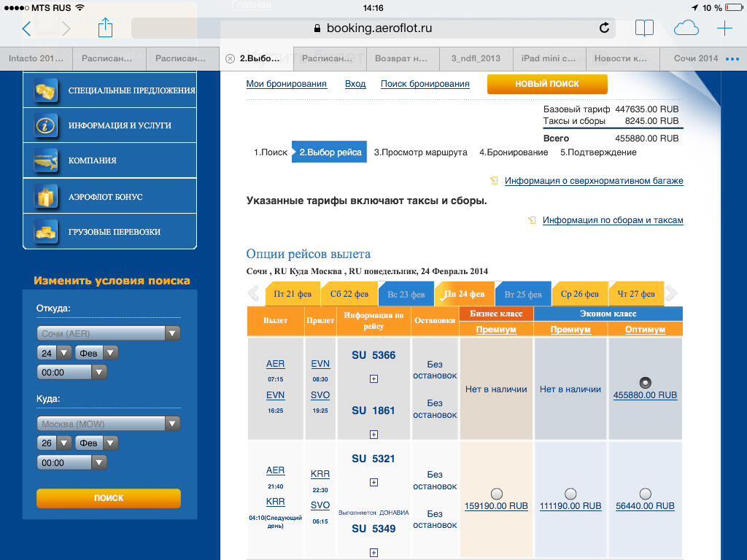Open the Куда Москва (MOW) dropdown
The width and height of the screenshot is (747, 560).
click(x=109, y=424)
